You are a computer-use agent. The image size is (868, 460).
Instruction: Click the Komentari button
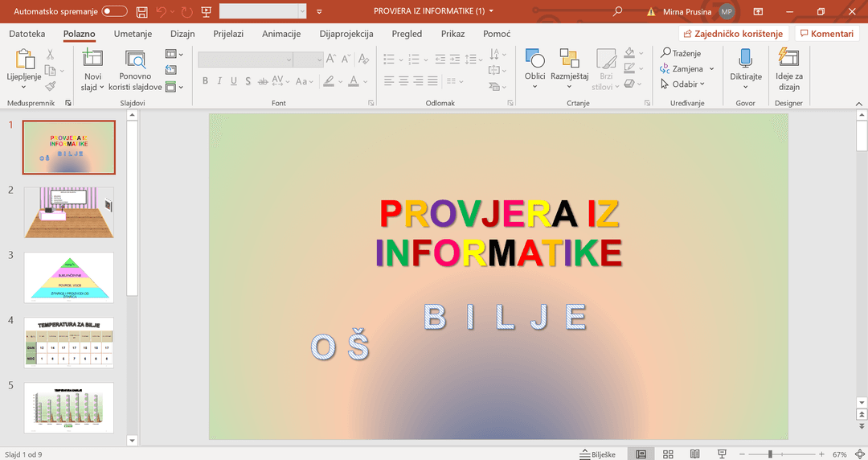[826, 34]
